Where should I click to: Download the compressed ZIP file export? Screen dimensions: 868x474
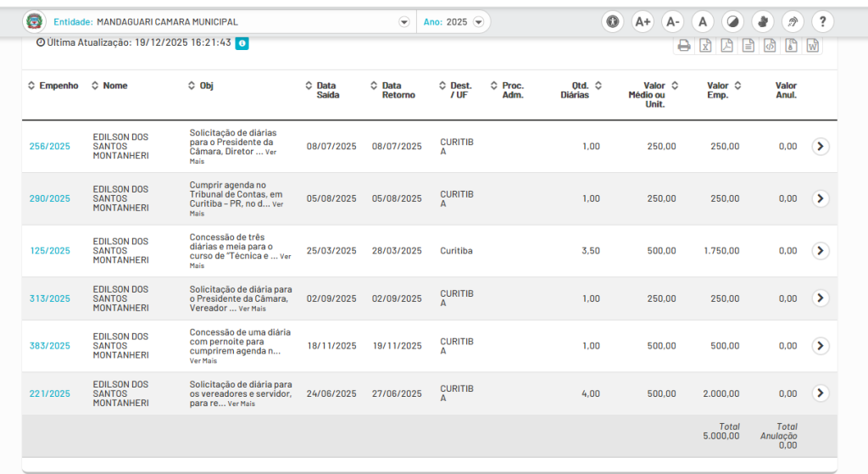(x=791, y=47)
